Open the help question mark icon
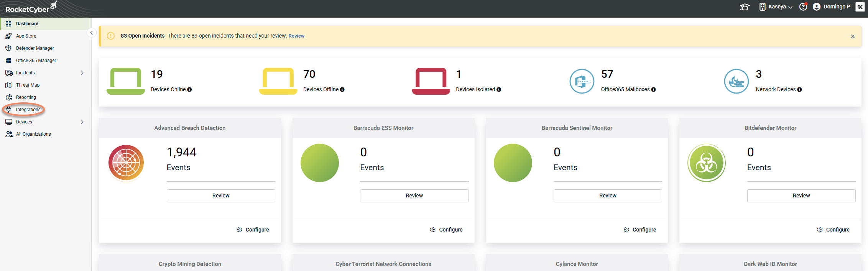 [803, 7]
